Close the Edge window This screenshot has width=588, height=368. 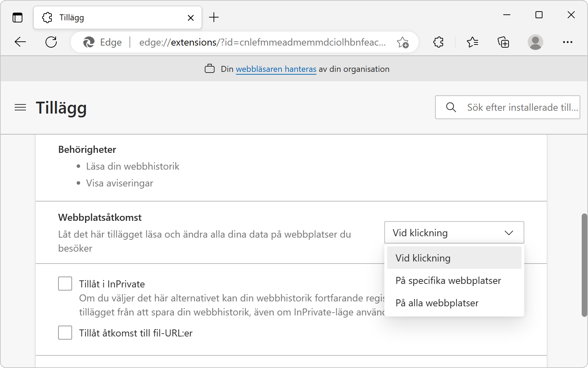[x=571, y=15]
